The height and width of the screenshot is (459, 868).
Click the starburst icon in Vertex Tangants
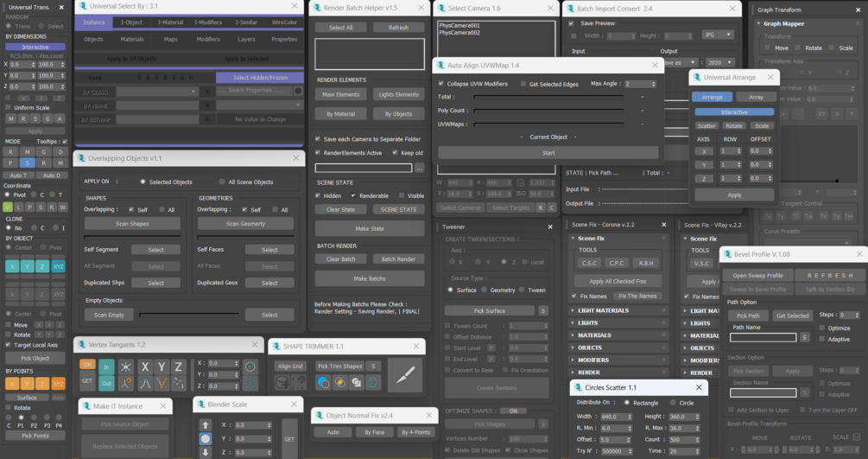coord(125,367)
